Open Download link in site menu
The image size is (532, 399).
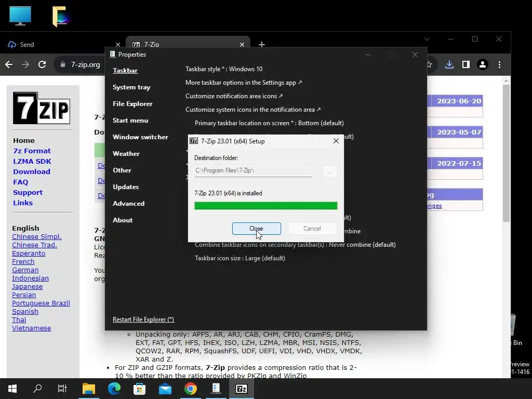coord(32,171)
